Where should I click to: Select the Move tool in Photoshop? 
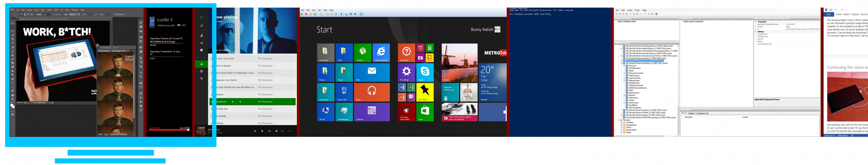click(x=13, y=23)
